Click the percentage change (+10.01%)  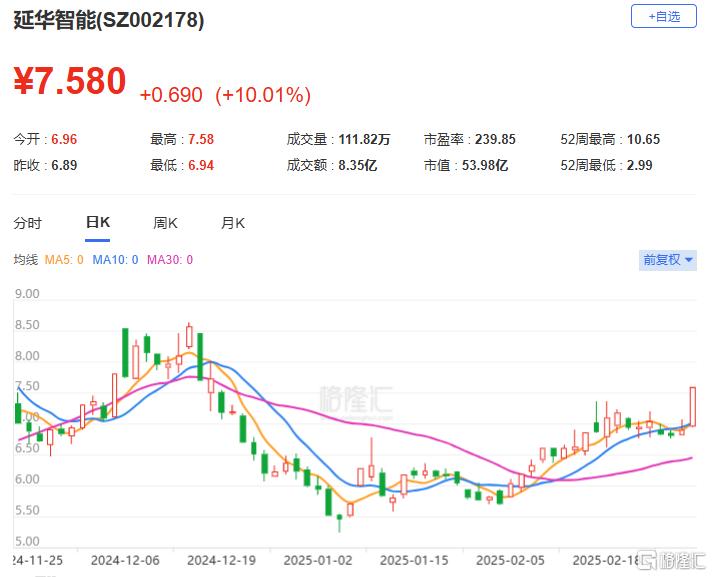pyautogui.click(x=263, y=95)
